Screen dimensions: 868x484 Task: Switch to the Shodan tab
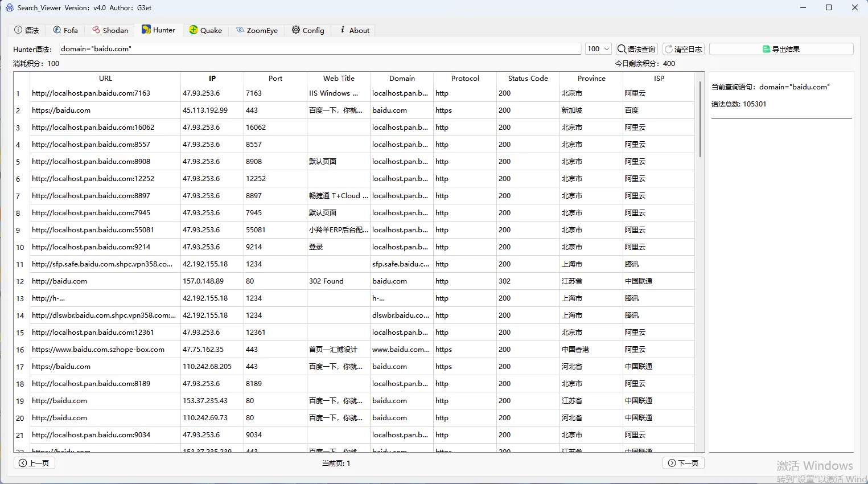click(x=110, y=30)
